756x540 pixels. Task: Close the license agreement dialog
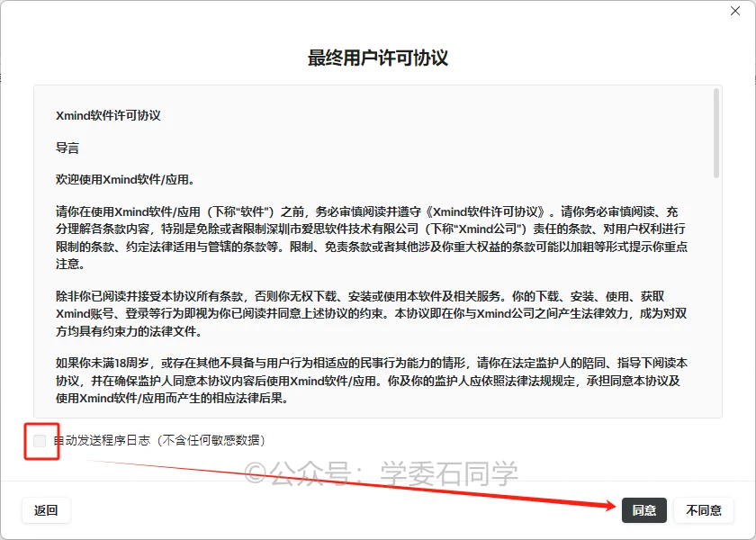pyautogui.click(x=735, y=12)
